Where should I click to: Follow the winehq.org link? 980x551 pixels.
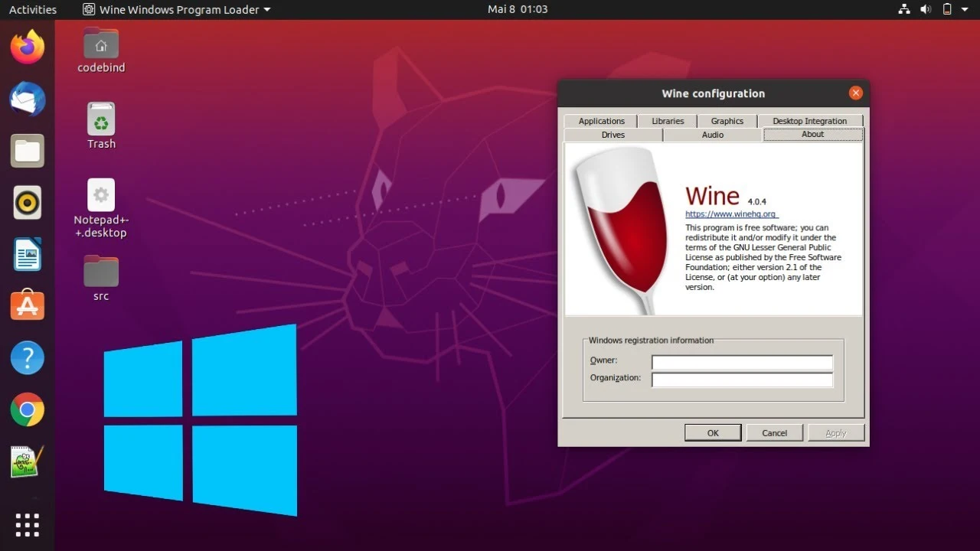point(730,214)
